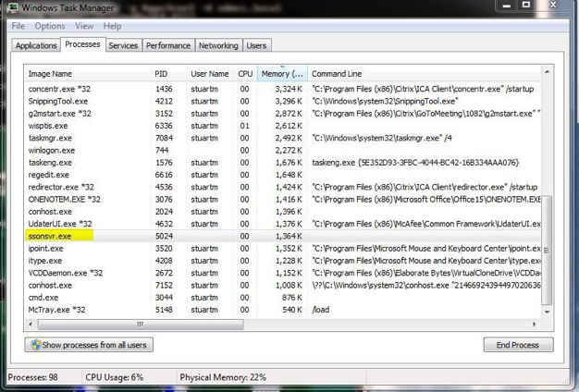Select the concentr.exe *32 process

tap(282, 89)
